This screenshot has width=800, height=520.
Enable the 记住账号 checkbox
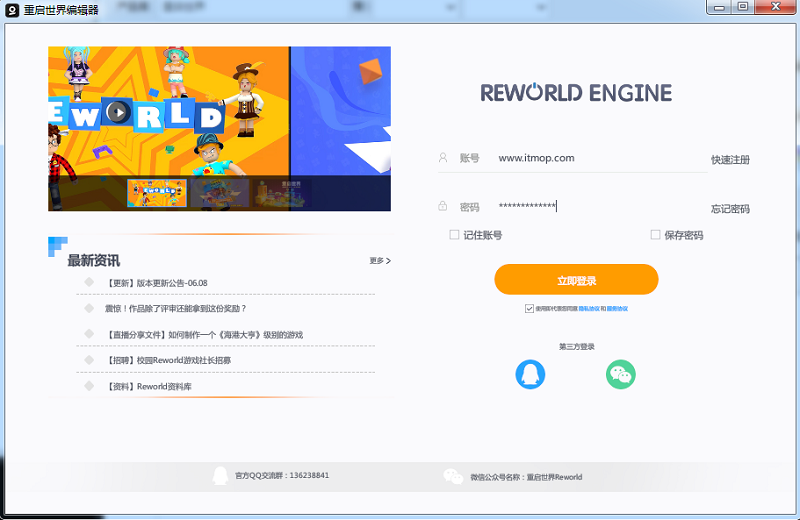pyautogui.click(x=455, y=235)
